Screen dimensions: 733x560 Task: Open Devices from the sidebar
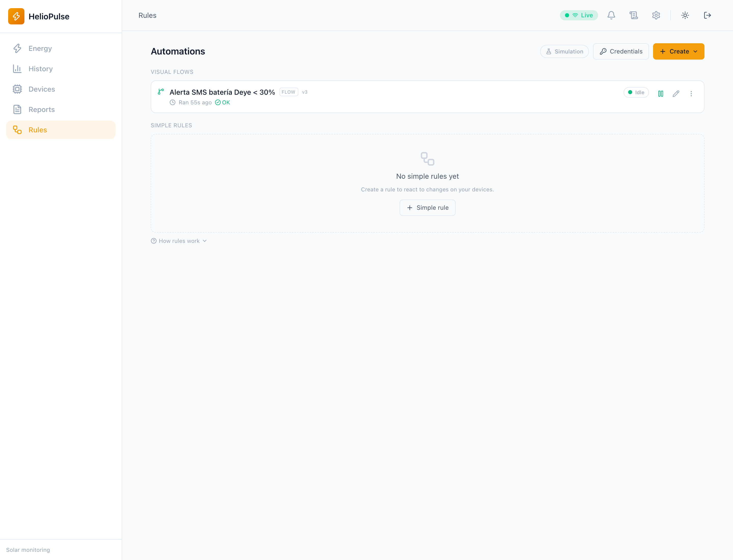click(x=61, y=89)
